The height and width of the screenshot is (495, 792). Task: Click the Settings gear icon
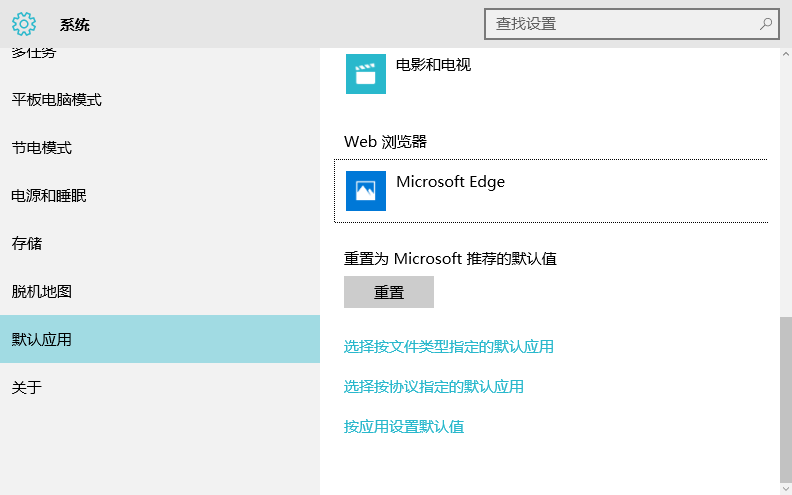24,24
